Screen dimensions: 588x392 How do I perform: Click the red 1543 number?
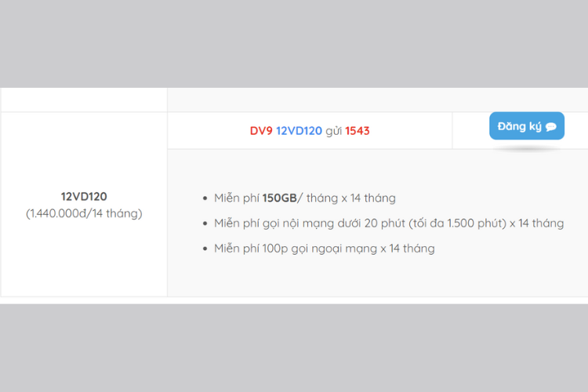tap(358, 131)
